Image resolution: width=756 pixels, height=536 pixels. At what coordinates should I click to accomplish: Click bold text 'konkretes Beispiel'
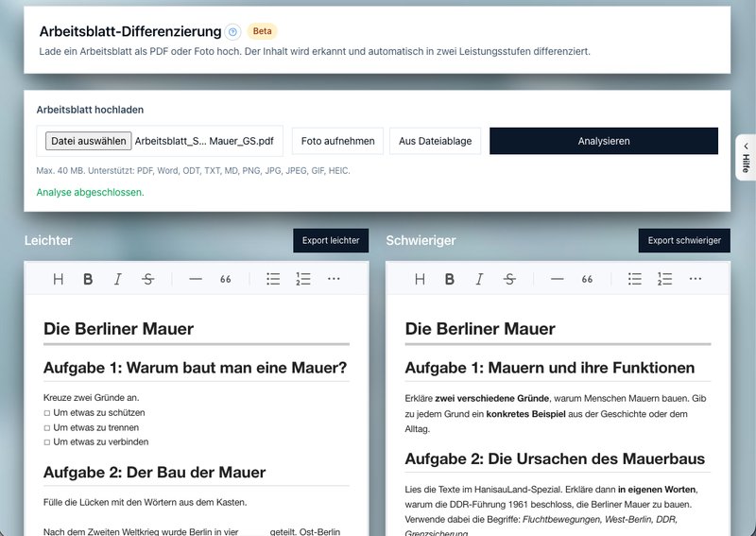tap(525, 414)
